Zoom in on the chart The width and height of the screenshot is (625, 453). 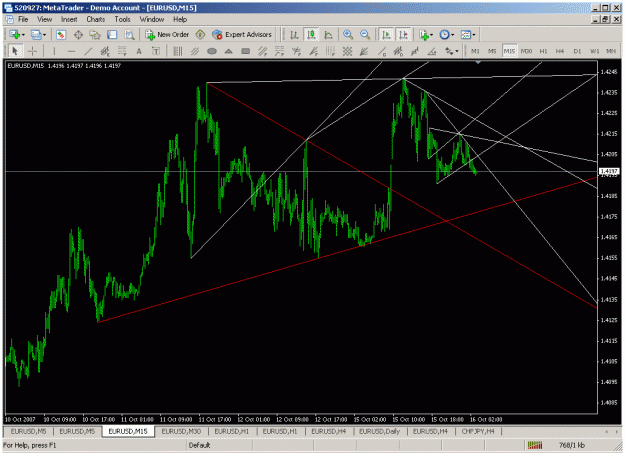click(348, 35)
